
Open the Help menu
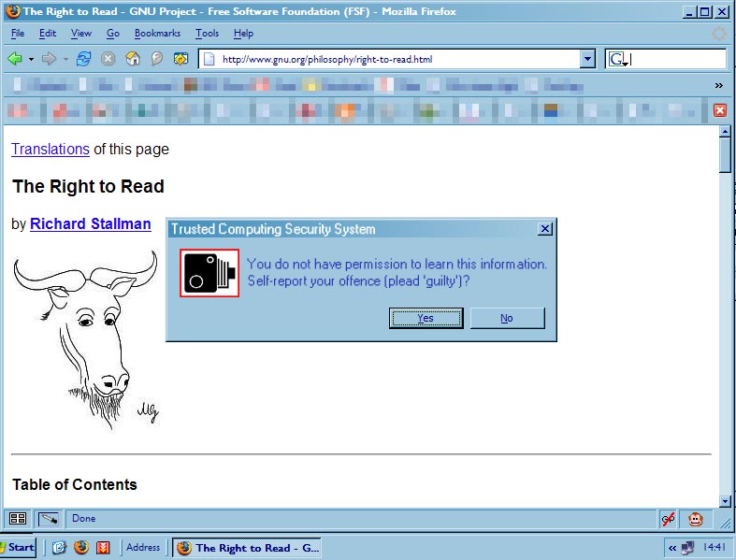point(243,34)
